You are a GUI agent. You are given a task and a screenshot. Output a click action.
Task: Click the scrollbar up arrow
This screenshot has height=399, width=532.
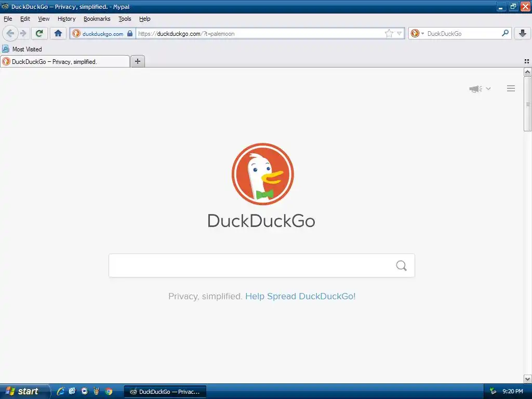[527, 72]
